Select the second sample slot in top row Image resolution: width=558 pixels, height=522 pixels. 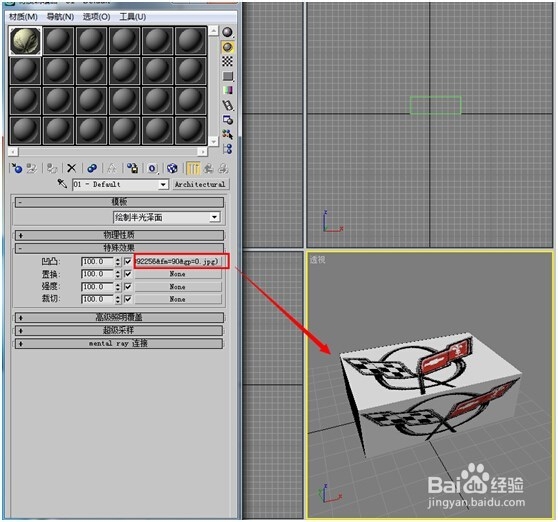click(58, 41)
